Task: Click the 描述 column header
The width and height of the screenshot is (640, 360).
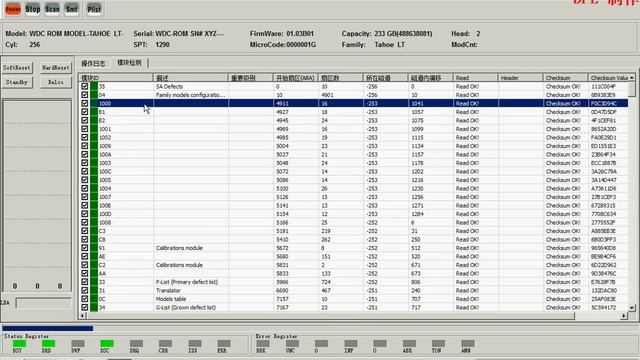Action: click(190, 78)
